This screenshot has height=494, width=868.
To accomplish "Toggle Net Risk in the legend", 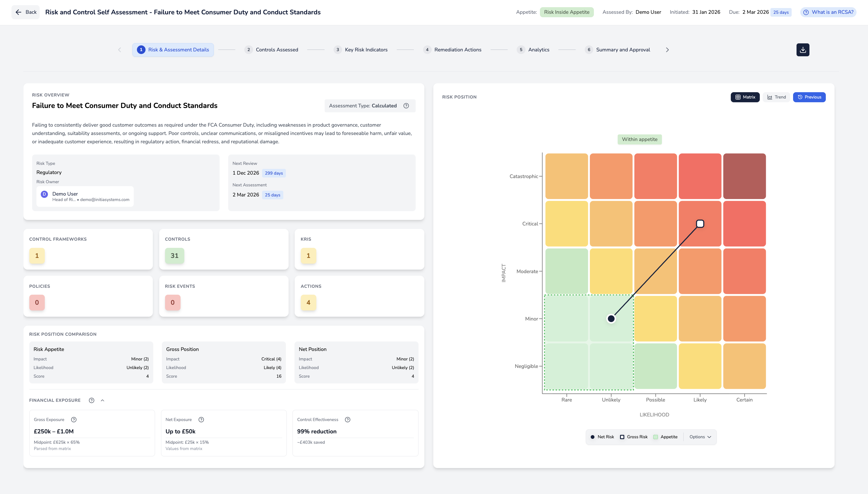I will [x=602, y=437].
